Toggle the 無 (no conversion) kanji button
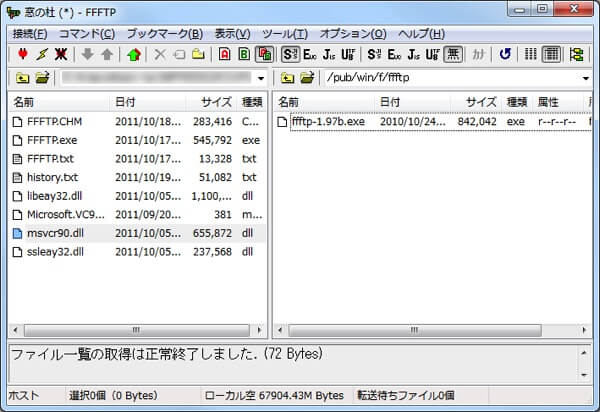Image resolution: width=600 pixels, height=412 pixels. (x=453, y=54)
